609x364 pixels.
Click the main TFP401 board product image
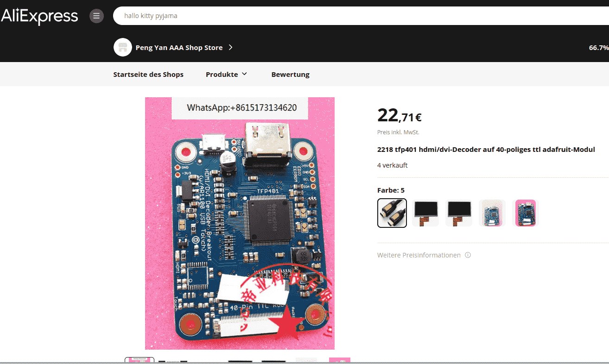coord(240,223)
